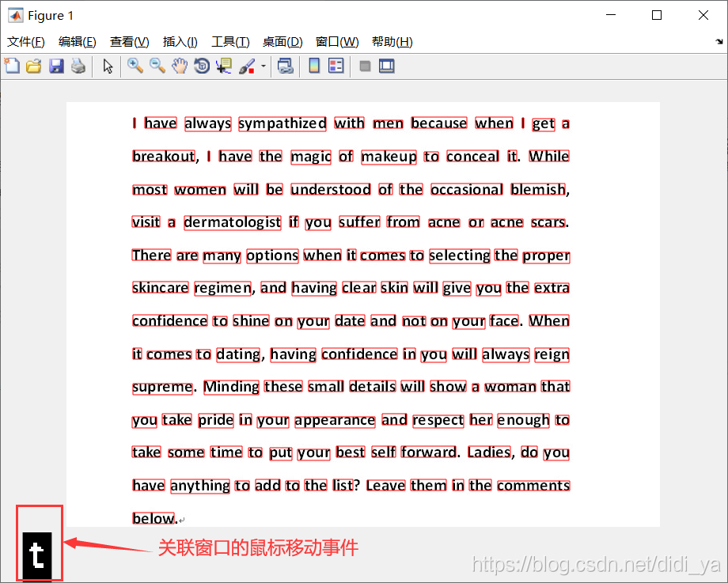Click the Hide Plot Tools icon
Viewport: 728px width, 583px height.
[x=365, y=66]
